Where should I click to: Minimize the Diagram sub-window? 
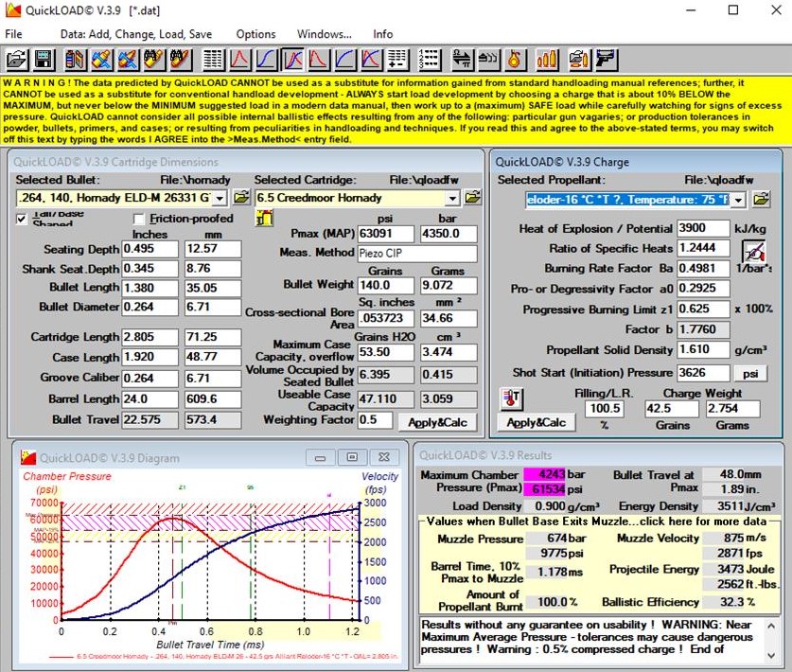point(320,458)
